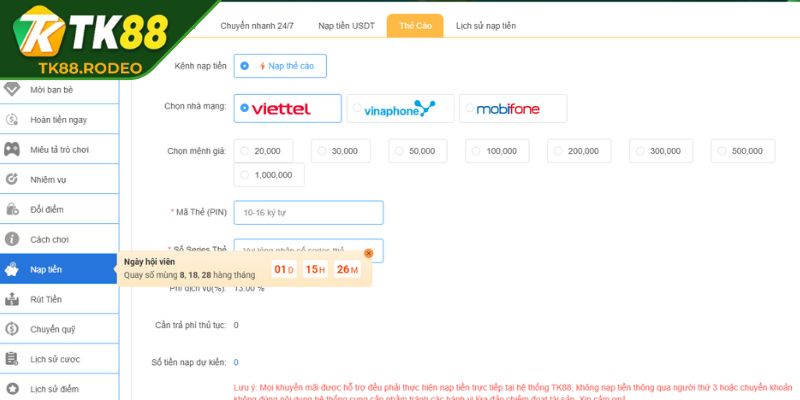
Task: Select Nạp thẻ cào deposit channel
Action: tap(280, 66)
